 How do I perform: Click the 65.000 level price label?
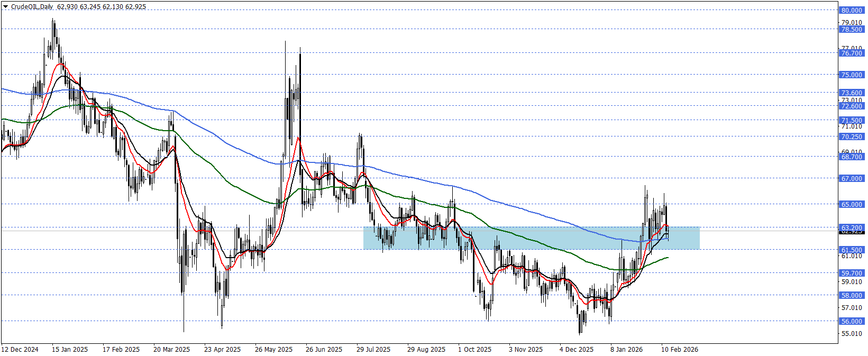pyautogui.click(x=852, y=204)
